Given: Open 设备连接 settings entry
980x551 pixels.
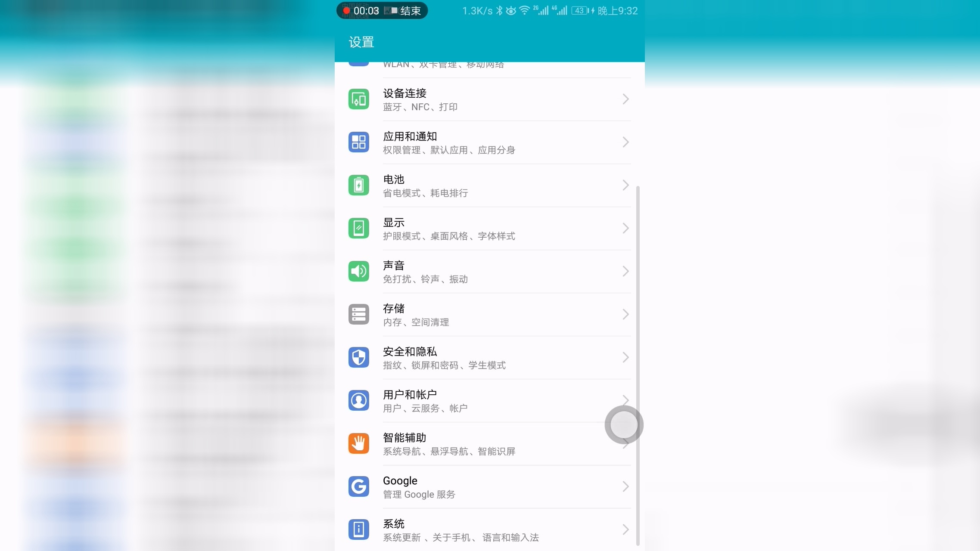Looking at the screenshot, I should coord(489,99).
